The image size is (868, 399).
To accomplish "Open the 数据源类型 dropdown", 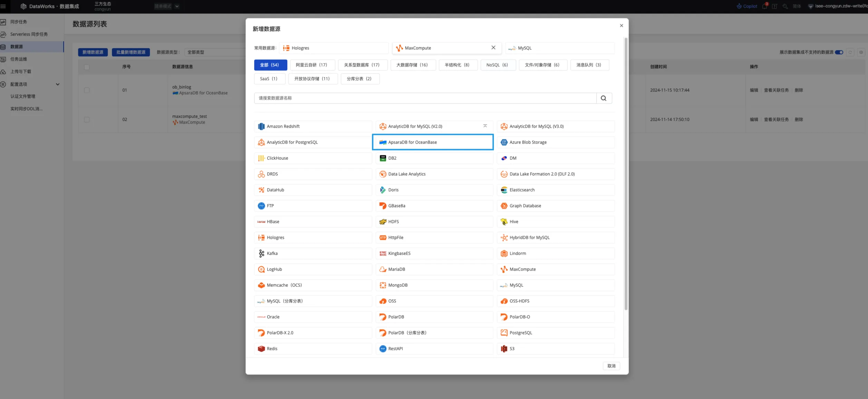I will (x=215, y=52).
